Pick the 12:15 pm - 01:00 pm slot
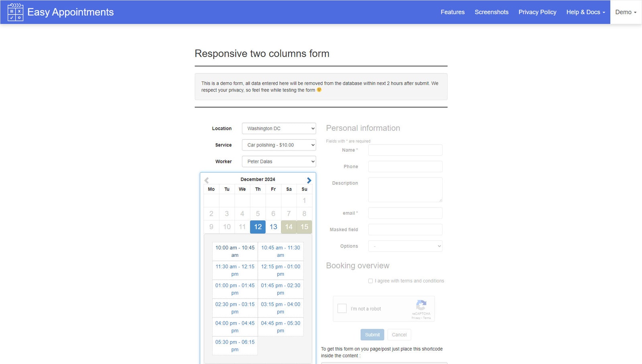Viewport: 642px width, 364px height. (280, 270)
